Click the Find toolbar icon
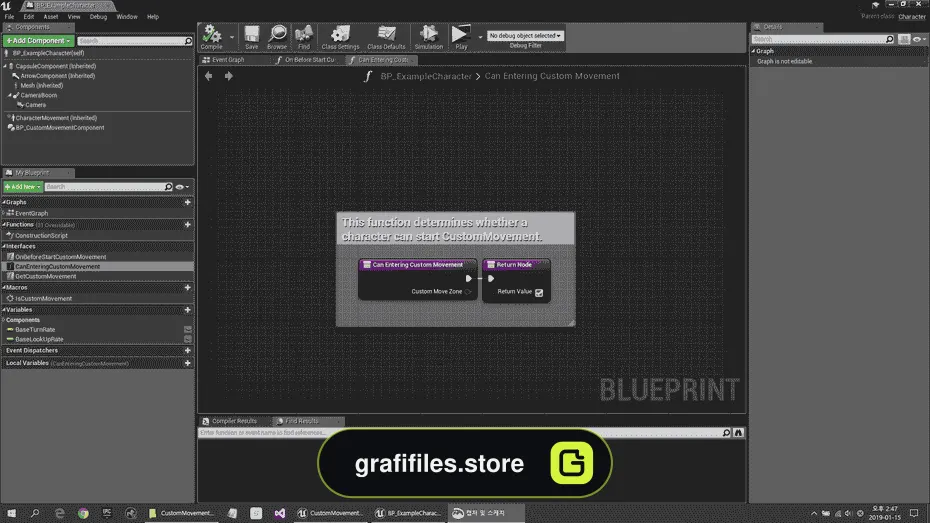 304,37
